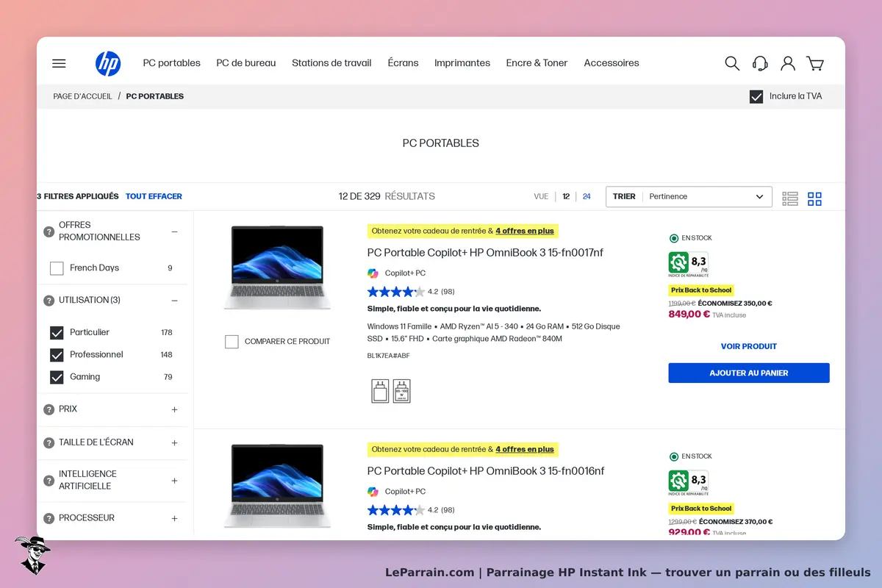Viewport: 882px width, 588px height.
Task: Click the fn0017nf laptop thumbnail
Action: point(277,268)
